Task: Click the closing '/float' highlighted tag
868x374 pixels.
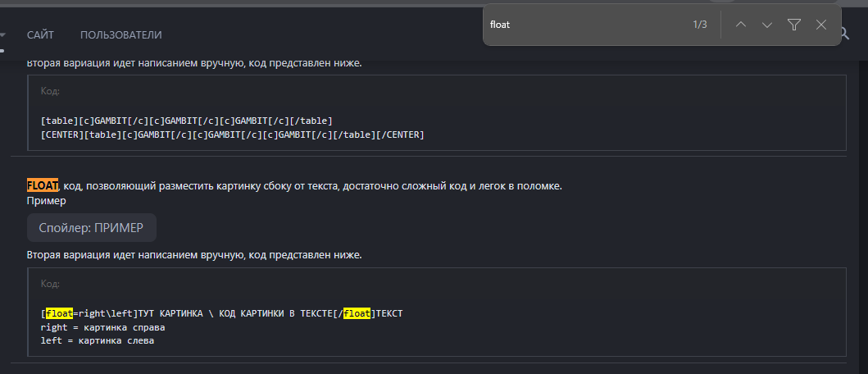Action: (356, 313)
